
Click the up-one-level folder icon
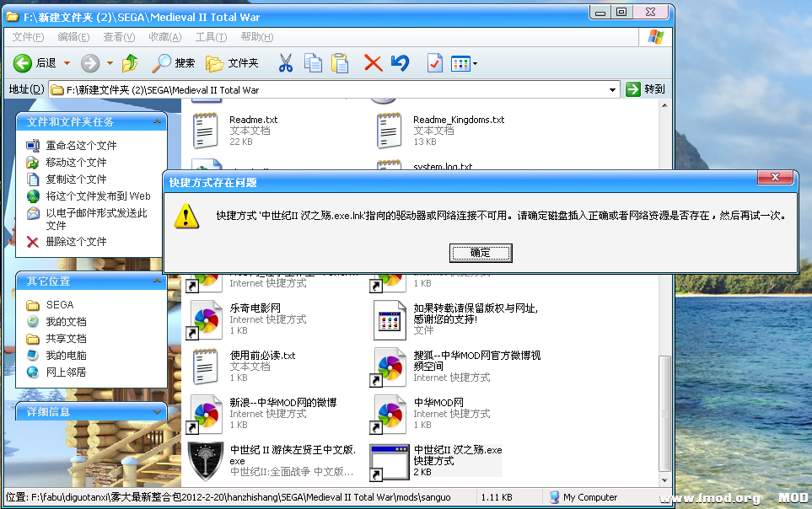(x=129, y=62)
